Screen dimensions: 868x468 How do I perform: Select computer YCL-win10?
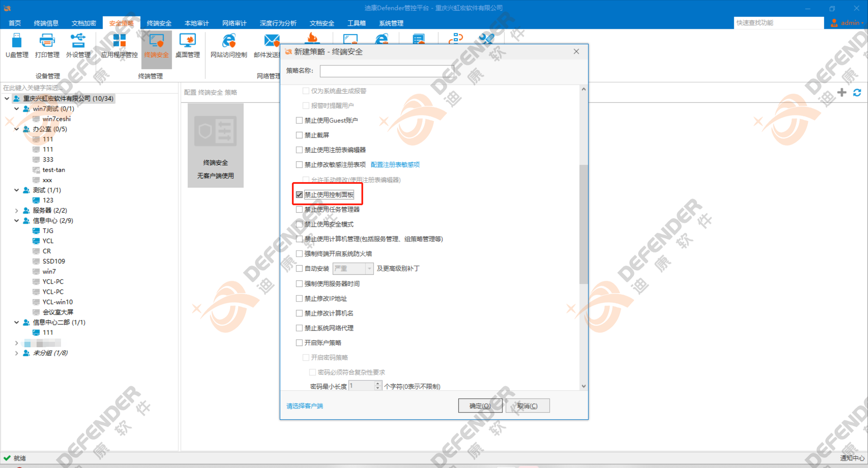[x=57, y=302]
